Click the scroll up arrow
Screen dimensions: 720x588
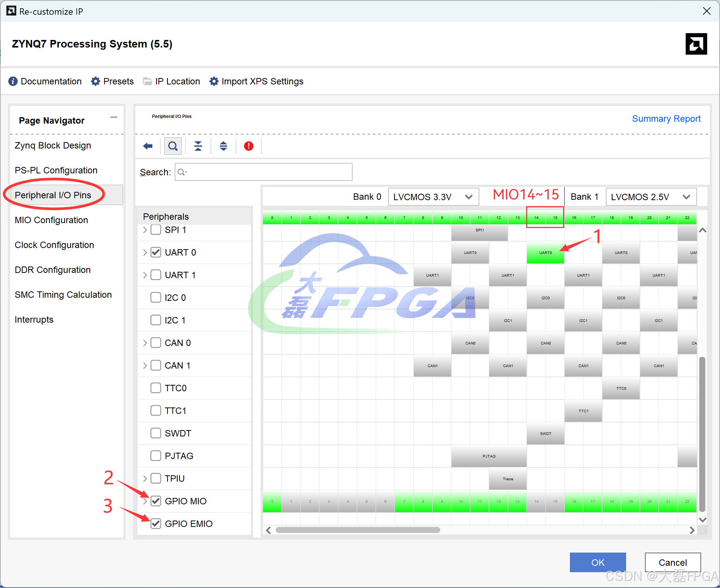pos(702,230)
